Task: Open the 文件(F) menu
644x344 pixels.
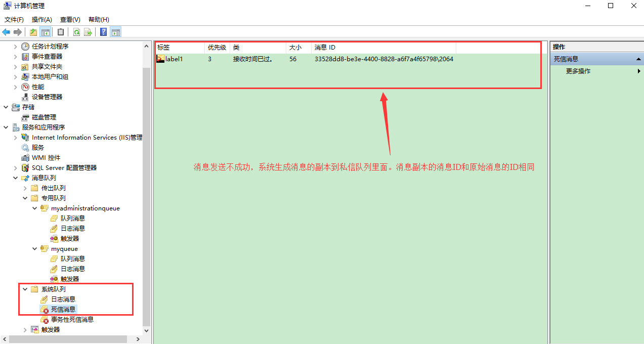Action: tap(14, 19)
